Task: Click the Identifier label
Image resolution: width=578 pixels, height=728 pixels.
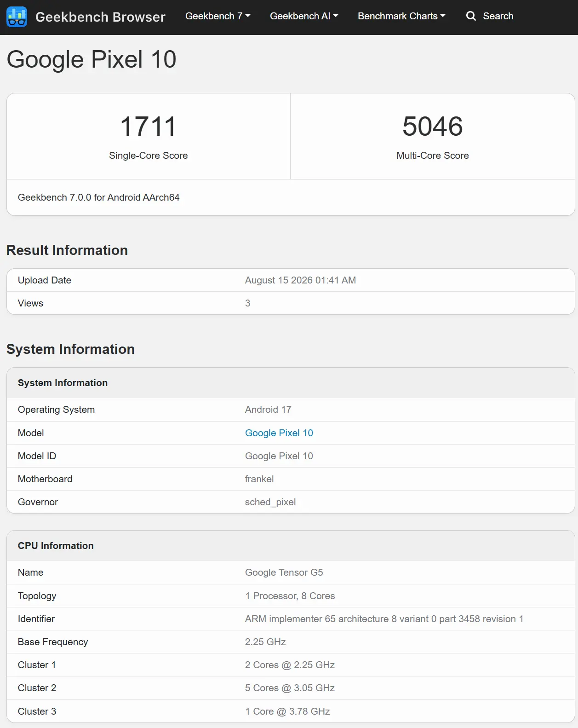Action: coord(36,619)
